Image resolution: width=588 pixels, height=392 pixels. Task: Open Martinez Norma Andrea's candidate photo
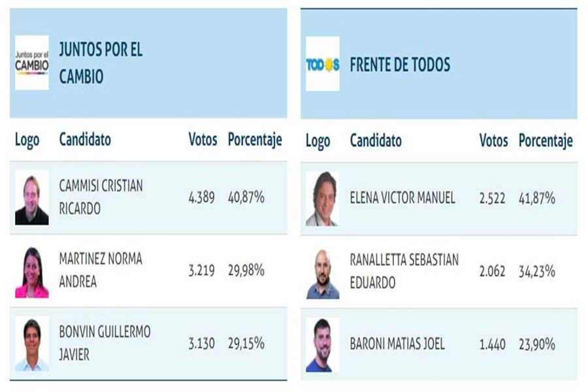(32, 271)
